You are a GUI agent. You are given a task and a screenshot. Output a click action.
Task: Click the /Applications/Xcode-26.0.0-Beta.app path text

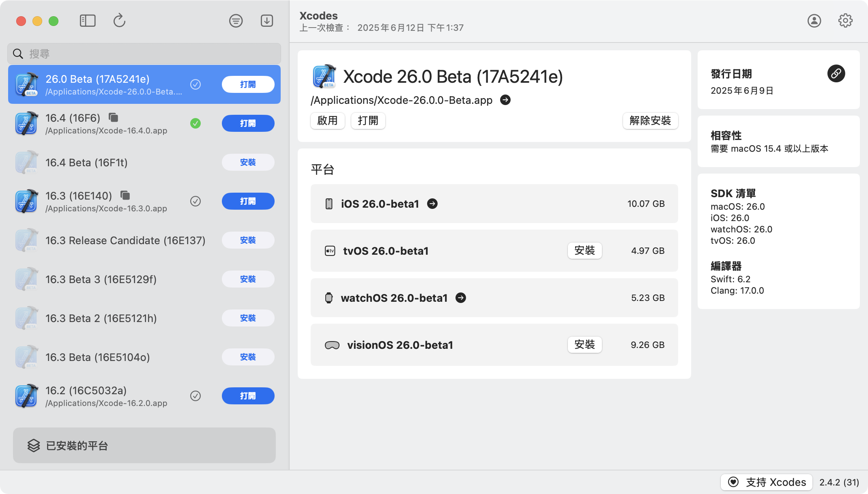[402, 100]
